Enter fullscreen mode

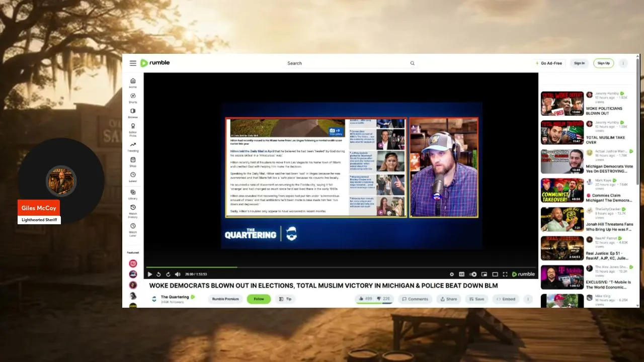[x=505, y=274]
